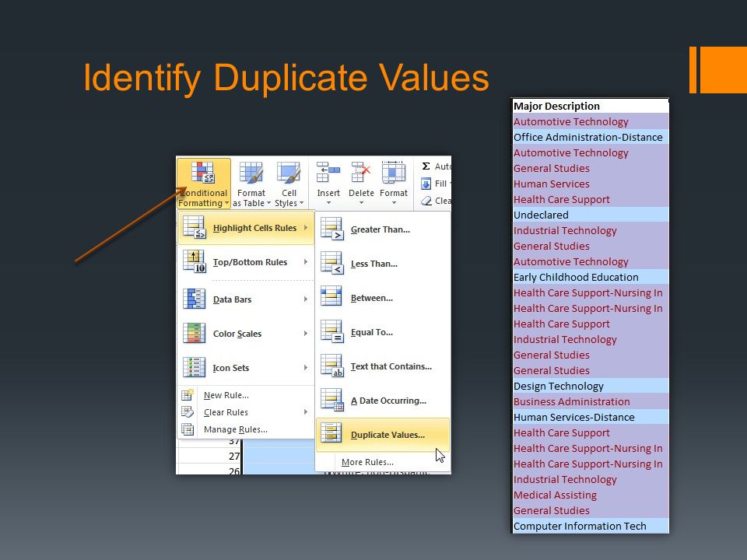The height and width of the screenshot is (560, 747).
Task: Click the Delete cells icon
Action: pyautogui.click(x=361, y=173)
